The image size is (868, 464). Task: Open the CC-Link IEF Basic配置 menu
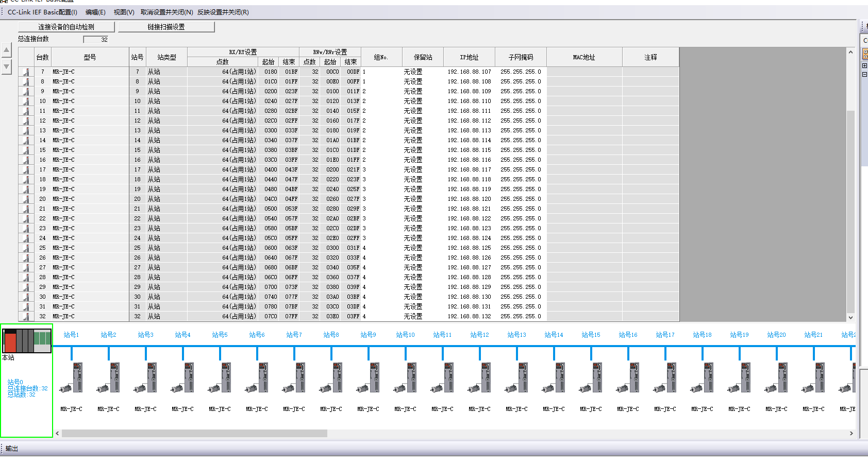(x=42, y=12)
